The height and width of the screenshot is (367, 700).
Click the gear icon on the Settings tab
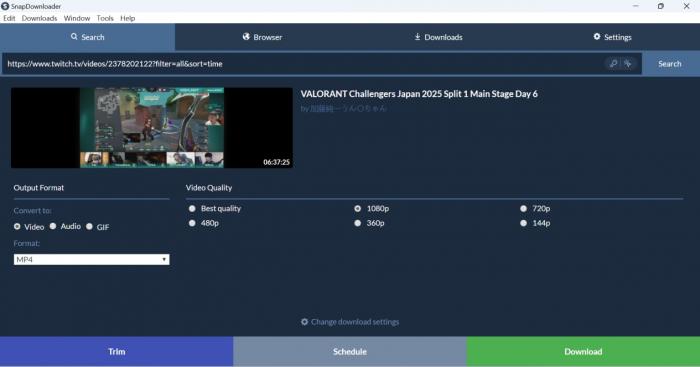point(597,37)
